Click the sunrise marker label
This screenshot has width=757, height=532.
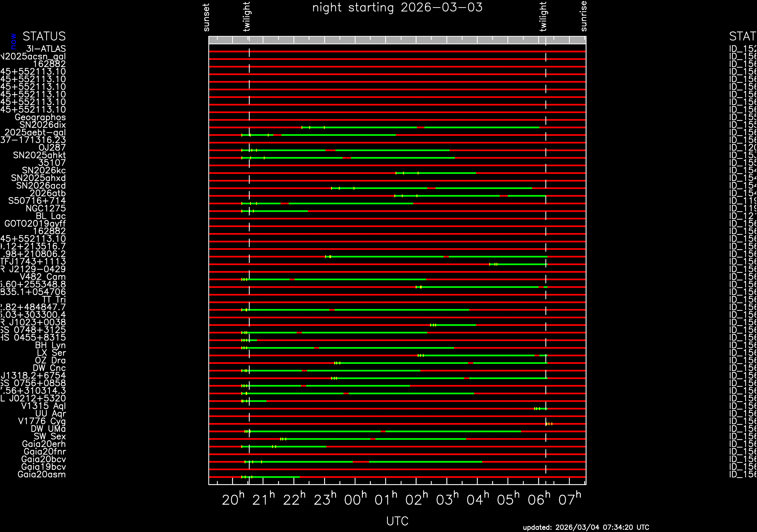click(584, 16)
